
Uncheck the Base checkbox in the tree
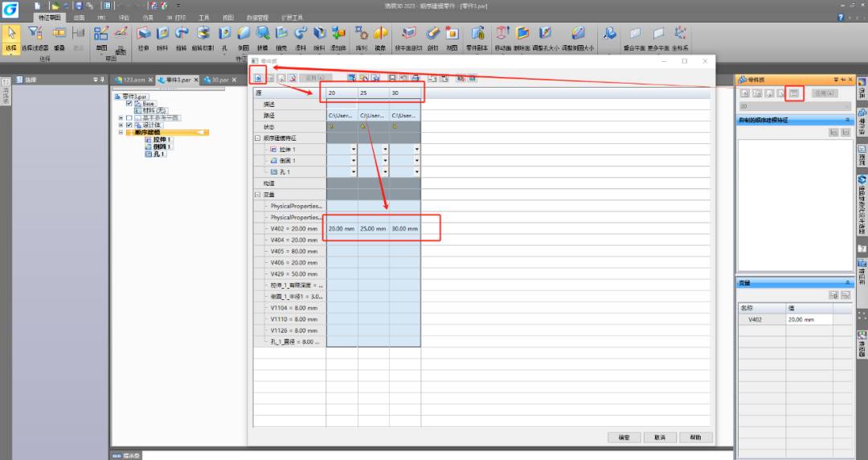click(129, 104)
